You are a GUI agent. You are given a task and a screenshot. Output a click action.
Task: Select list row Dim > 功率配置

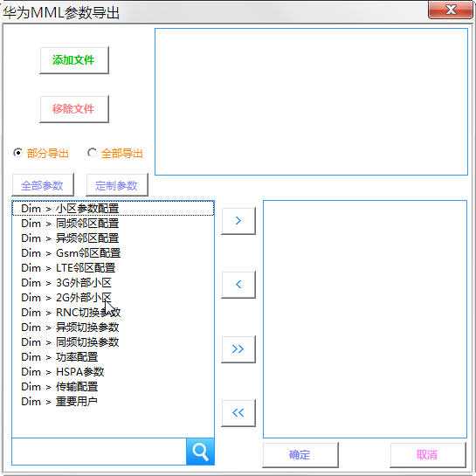(x=113, y=357)
